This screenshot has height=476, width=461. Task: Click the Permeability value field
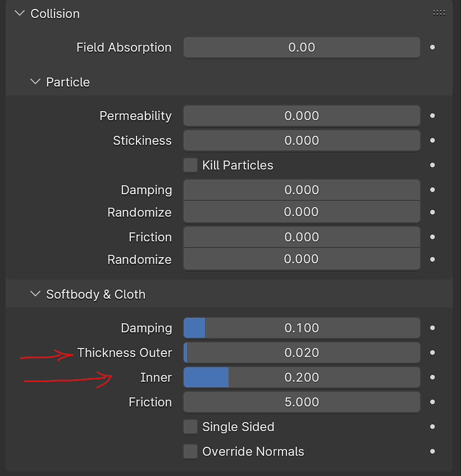[x=302, y=116]
